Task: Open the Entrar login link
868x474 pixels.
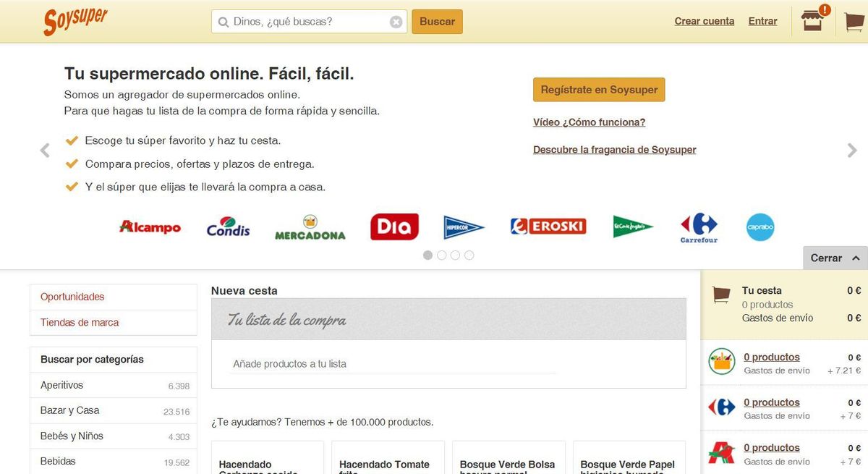Action: tap(763, 22)
